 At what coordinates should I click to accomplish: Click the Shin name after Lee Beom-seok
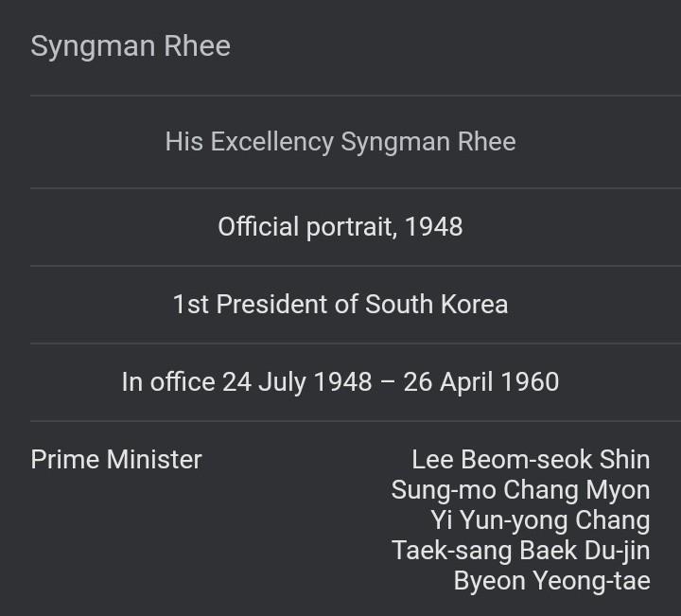(625, 460)
